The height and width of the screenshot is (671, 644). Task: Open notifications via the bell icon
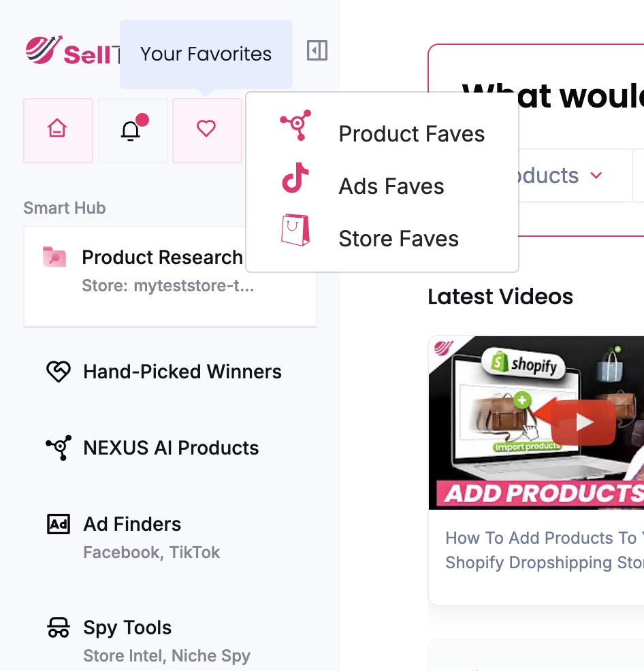point(133,130)
